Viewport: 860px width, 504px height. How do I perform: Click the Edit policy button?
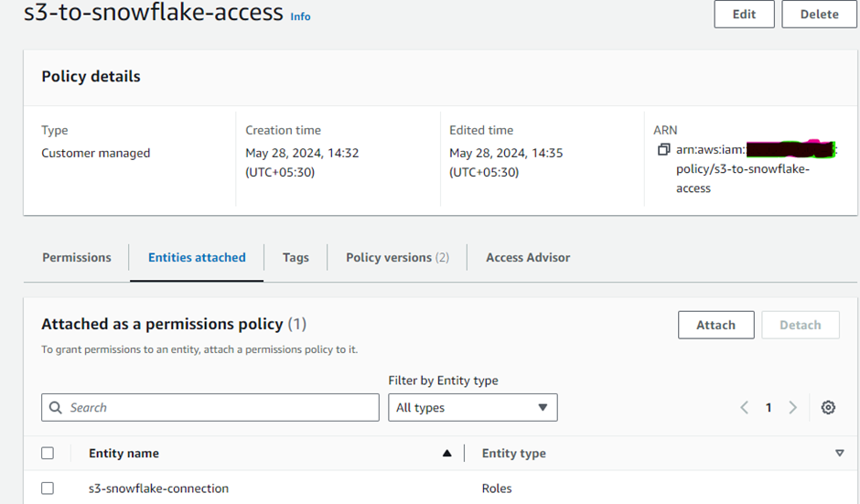click(x=744, y=15)
